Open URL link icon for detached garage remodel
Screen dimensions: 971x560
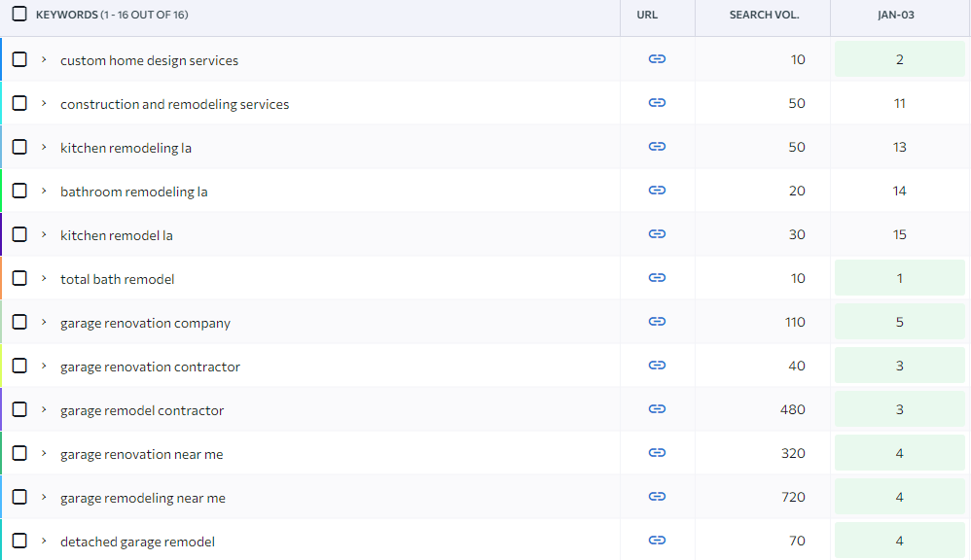[657, 541]
